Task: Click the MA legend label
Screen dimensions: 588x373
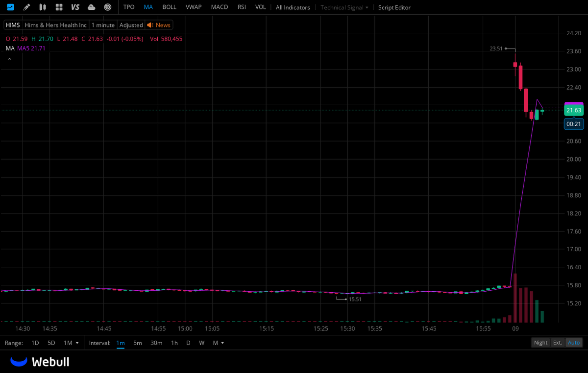Action: (x=10, y=48)
